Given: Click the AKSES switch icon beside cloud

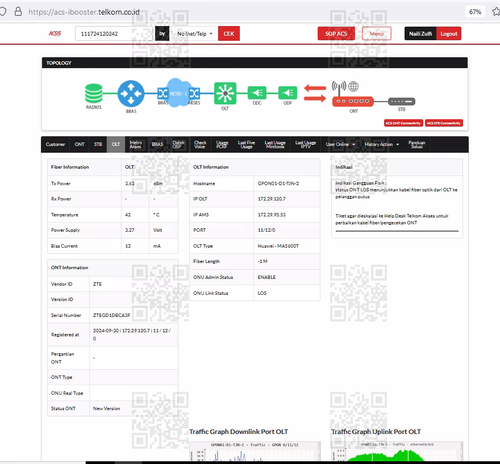Looking at the screenshot, I should click(194, 93).
